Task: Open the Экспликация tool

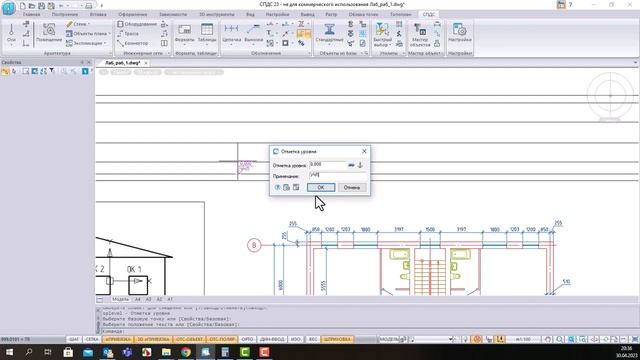Action: (85, 43)
